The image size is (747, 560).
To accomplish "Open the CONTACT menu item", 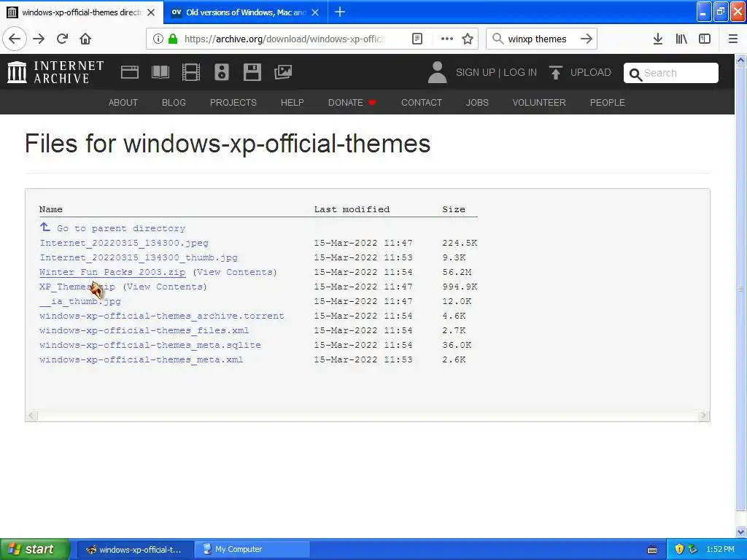I will (x=422, y=102).
